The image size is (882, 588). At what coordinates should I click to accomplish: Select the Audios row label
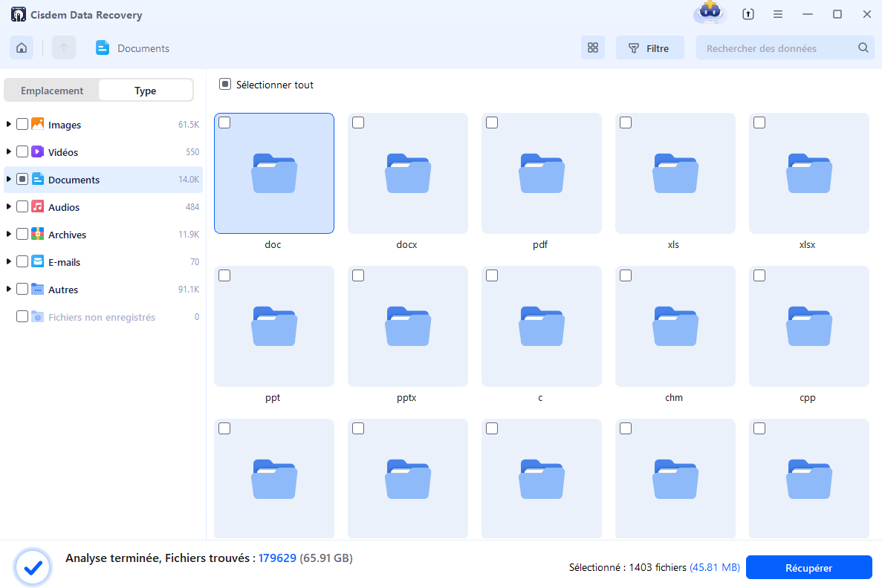coord(64,207)
